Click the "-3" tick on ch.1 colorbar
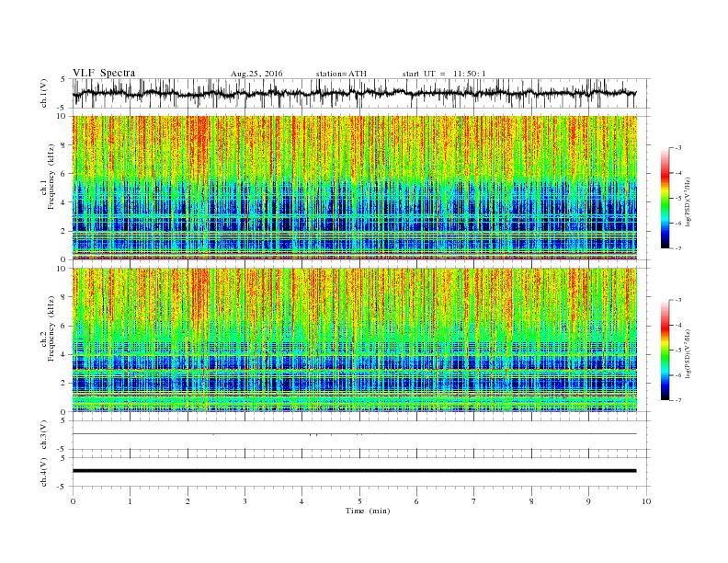The width and height of the screenshot is (728, 563). click(678, 148)
